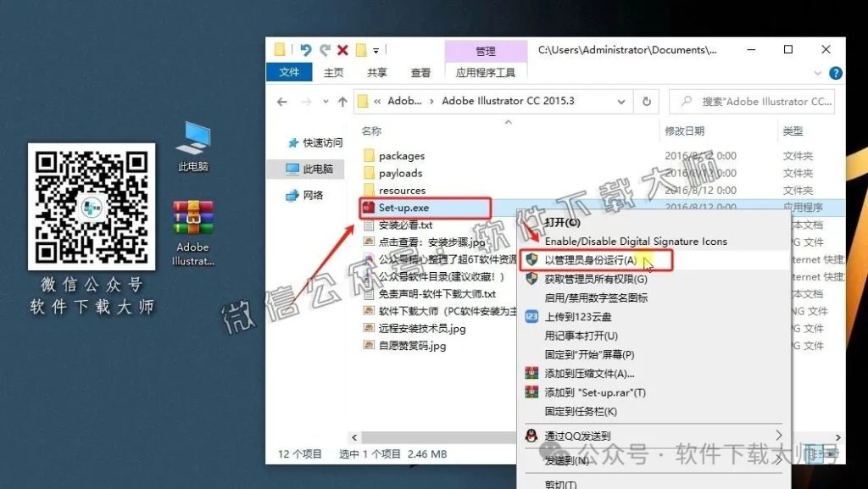Switch to the 查看 ribbon tab
This screenshot has height=489, width=868.
(421, 71)
